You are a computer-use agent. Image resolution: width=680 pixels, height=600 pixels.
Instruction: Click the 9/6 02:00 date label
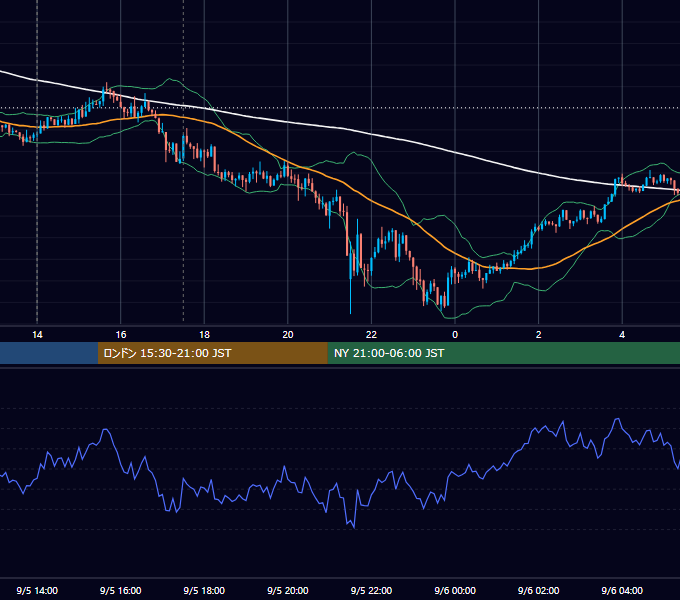click(x=539, y=590)
